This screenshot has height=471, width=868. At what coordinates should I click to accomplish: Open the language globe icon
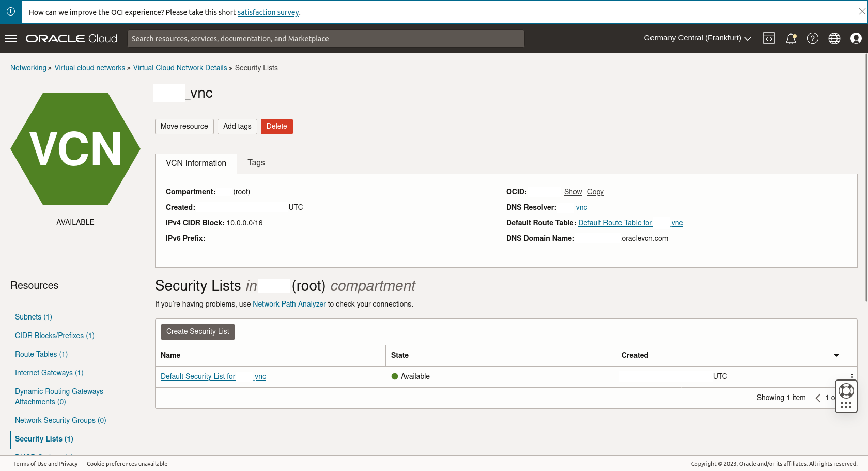point(834,38)
